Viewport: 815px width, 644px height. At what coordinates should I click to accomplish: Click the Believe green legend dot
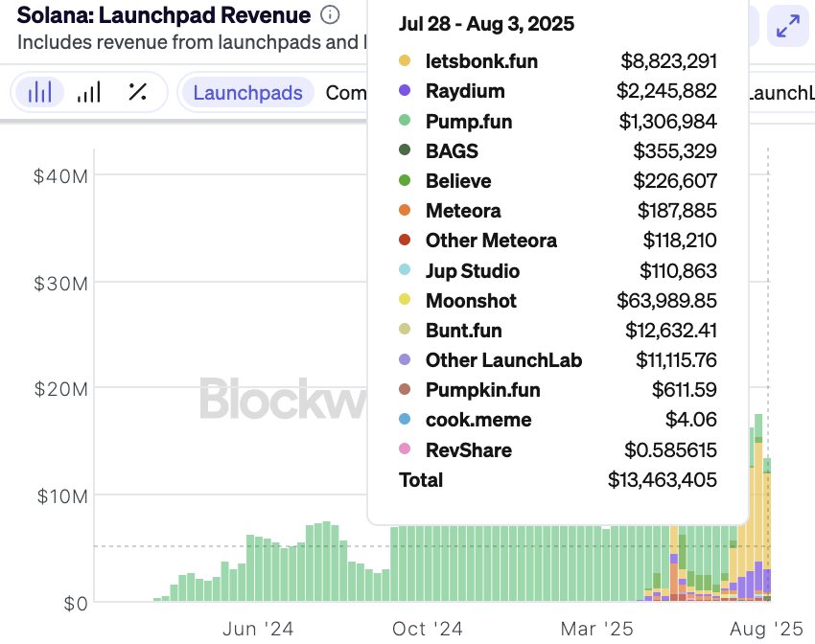[405, 180]
